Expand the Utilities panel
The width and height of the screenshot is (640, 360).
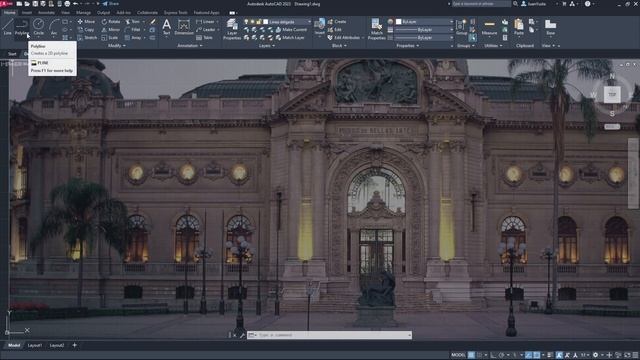click(493, 46)
